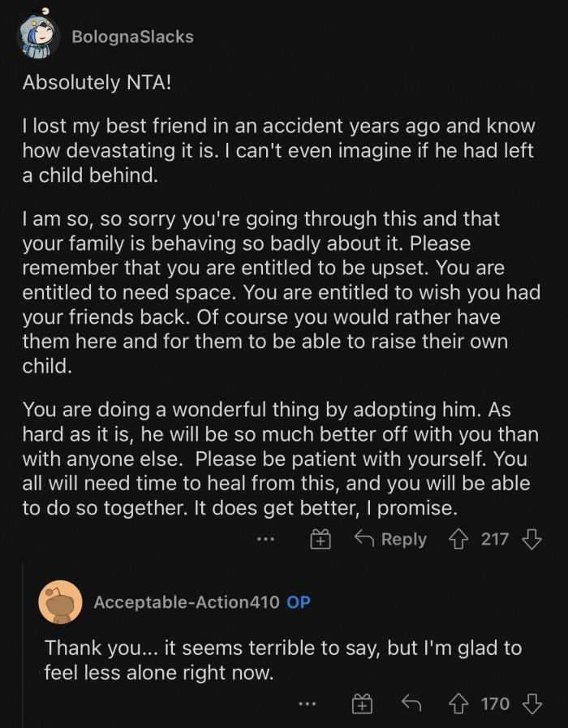Open the Acceptable-Action410 profile link
Image resolution: width=568 pixels, height=728 pixels.
click(x=187, y=602)
